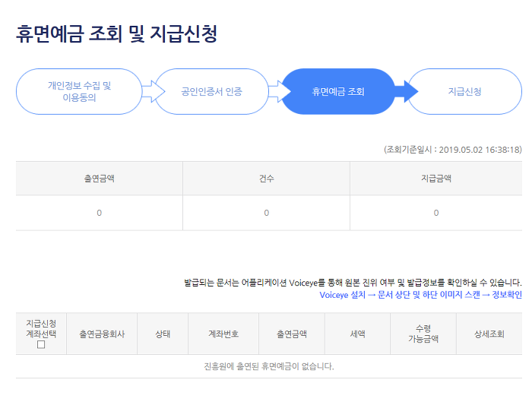Click the 수령 가능금액 column header
532x402 pixels.
[423, 334]
